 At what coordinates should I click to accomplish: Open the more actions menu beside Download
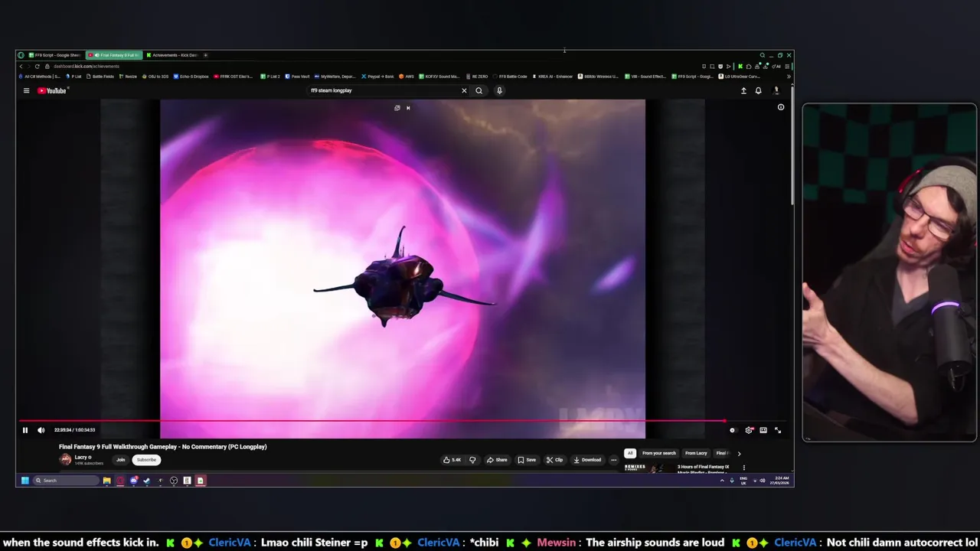click(x=614, y=460)
